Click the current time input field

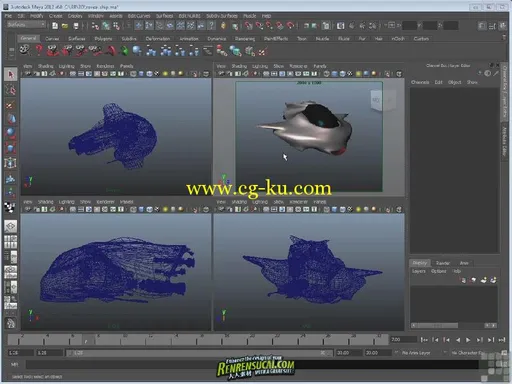point(404,340)
